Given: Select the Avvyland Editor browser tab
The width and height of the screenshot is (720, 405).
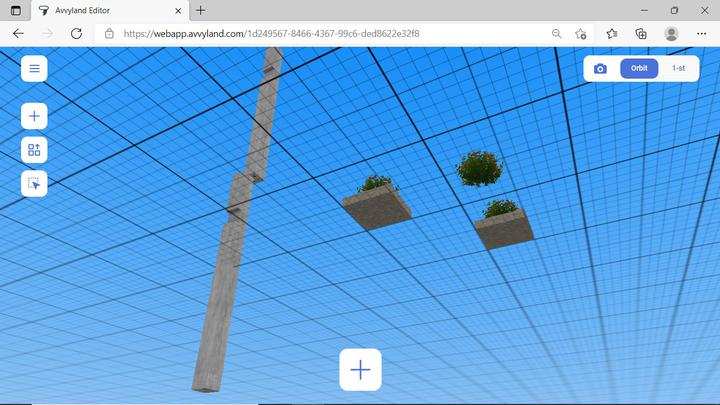Looking at the screenshot, I should pyautogui.click(x=110, y=11).
